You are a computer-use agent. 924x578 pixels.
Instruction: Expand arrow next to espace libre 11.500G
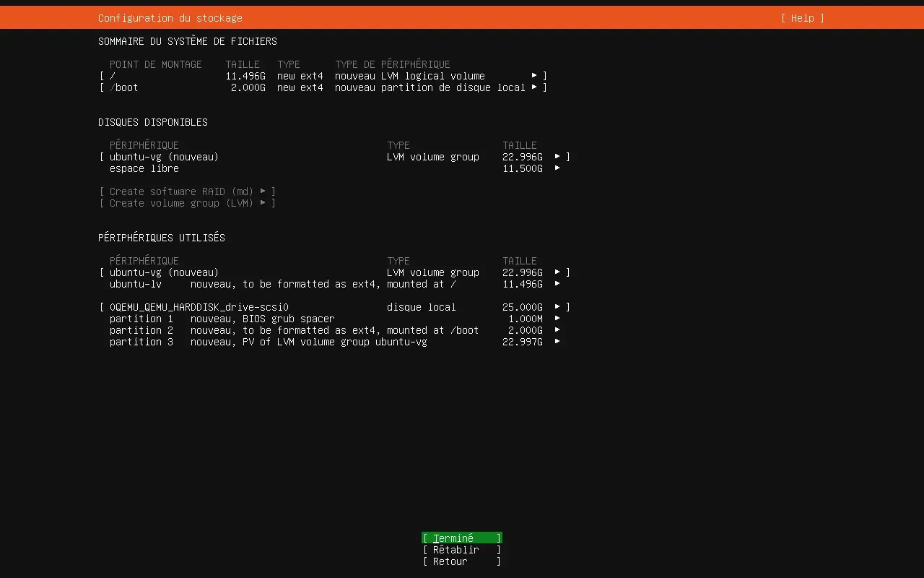pos(557,168)
